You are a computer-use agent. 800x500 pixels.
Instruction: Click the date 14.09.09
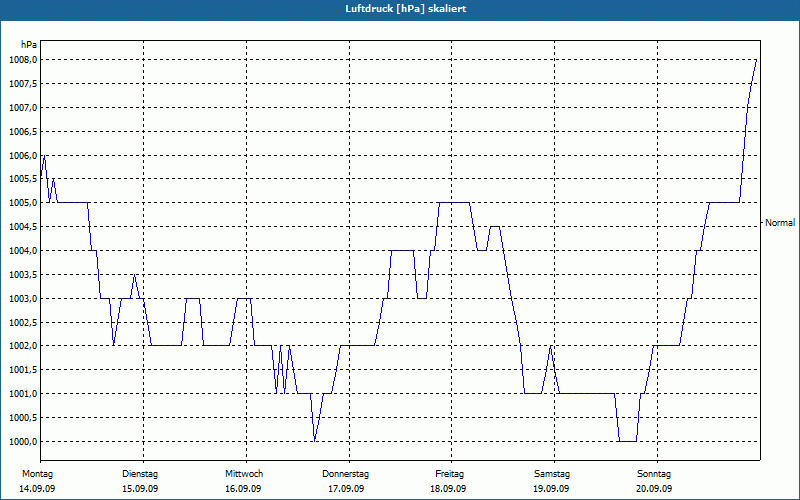[x=37, y=489]
